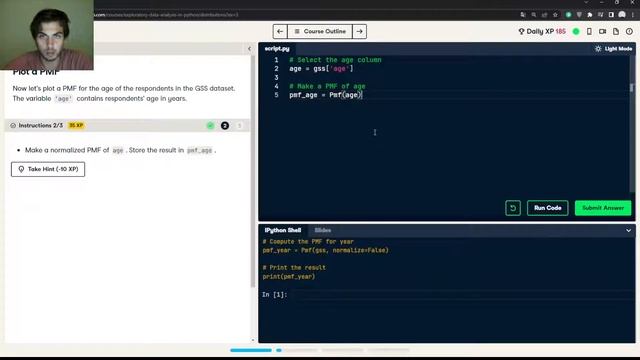
Task: Collapse the shell panel with chevron
Action: (x=629, y=231)
